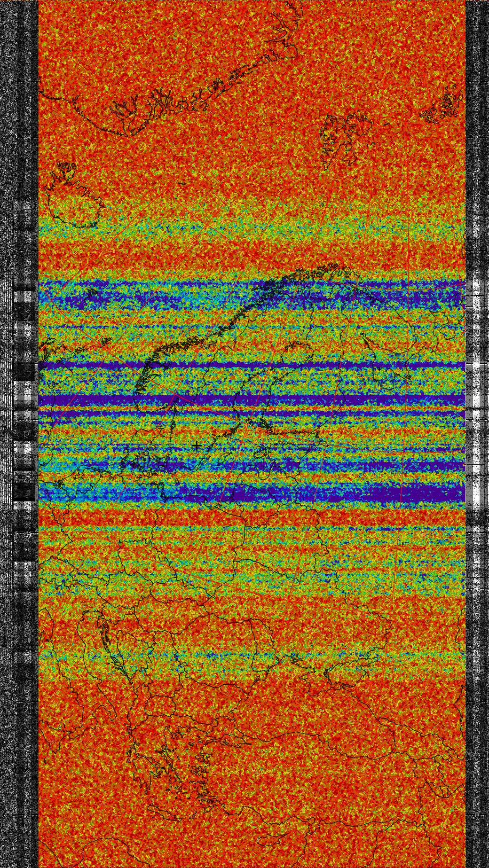Select the tiny Jan Mayen island outline
Viewport: 489px width, 868px height.
[182, 184]
